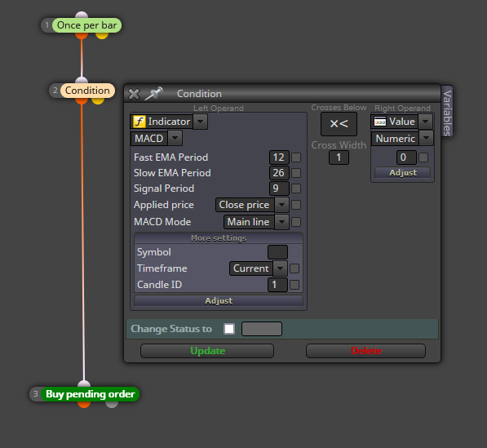This screenshot has height=448, width=487.
Task: Click the red Delete button
Action: (366, 351)
